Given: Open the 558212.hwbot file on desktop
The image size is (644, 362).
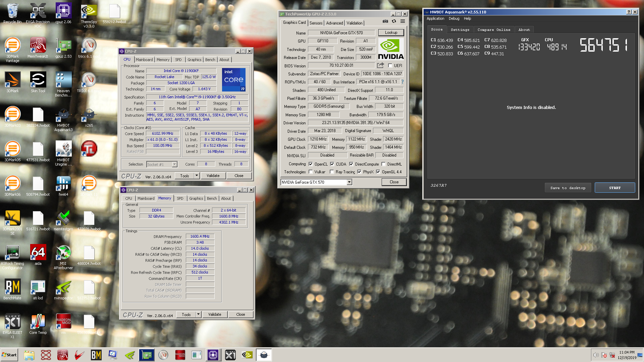Looking at the screenshot, I should (x=114, y=13).
